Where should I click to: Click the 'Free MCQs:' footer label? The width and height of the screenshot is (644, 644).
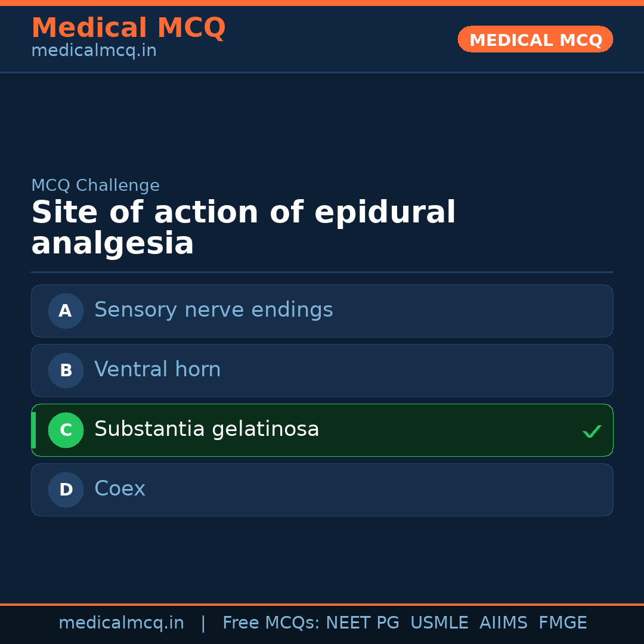coord(271,623)
